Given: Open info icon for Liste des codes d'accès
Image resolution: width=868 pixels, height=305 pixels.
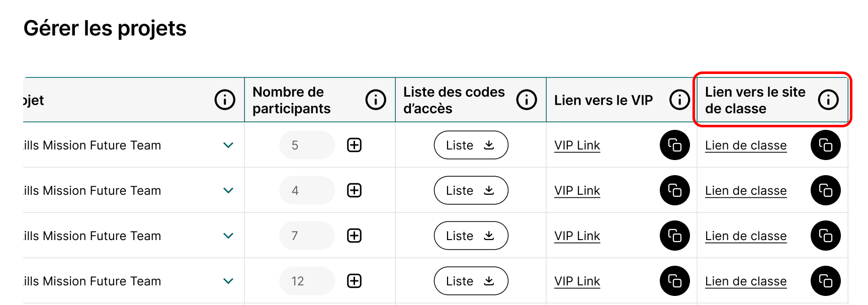Looking at the screenshot, I should [526, 100].
